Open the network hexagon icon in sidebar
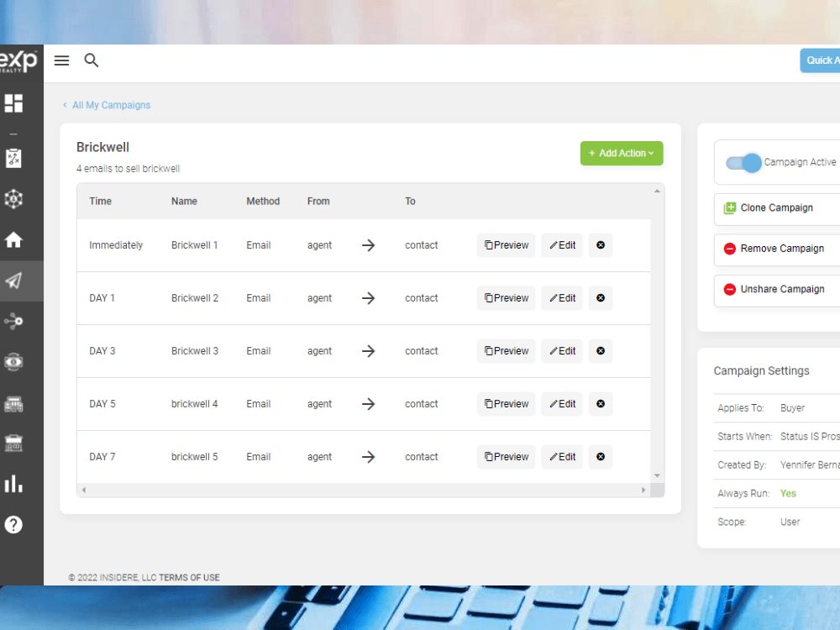This screenshot has width=840, height=630. [14, 199]
